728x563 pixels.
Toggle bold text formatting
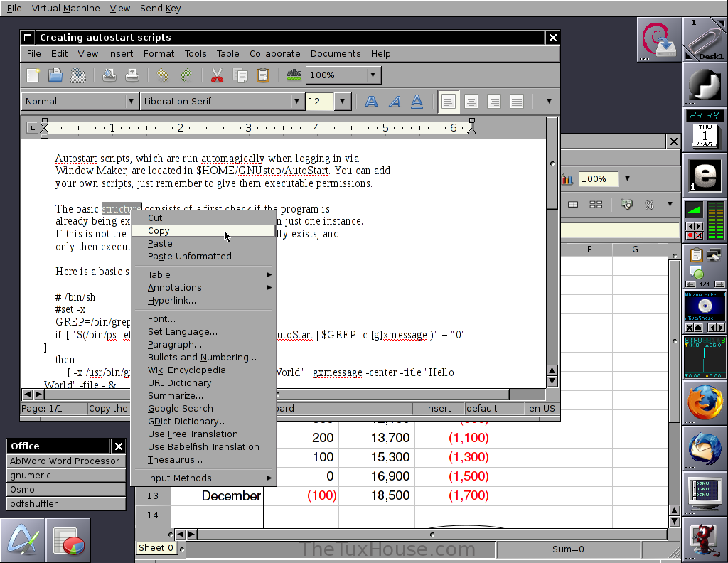pos(371,102)
